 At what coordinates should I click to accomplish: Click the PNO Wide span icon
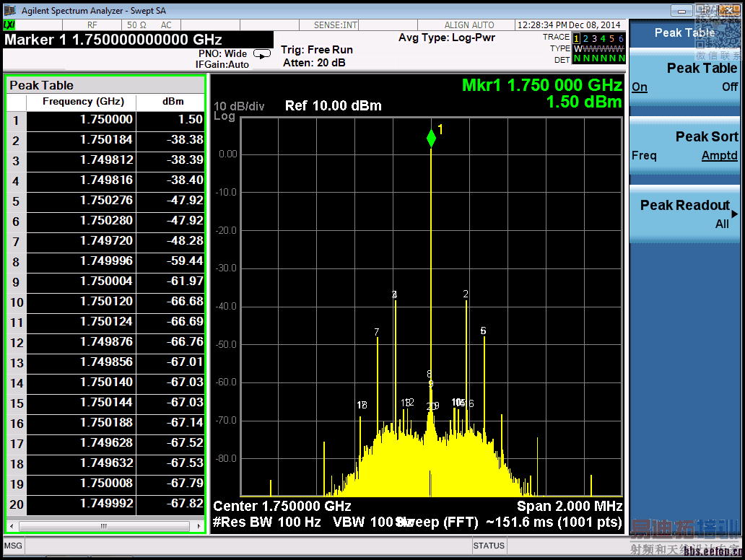point(262,53)
